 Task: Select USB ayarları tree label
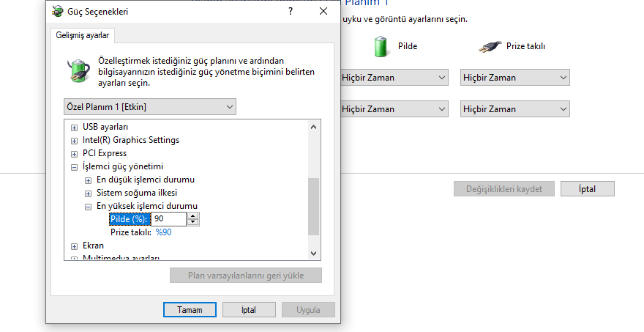(x=105, y=127)
